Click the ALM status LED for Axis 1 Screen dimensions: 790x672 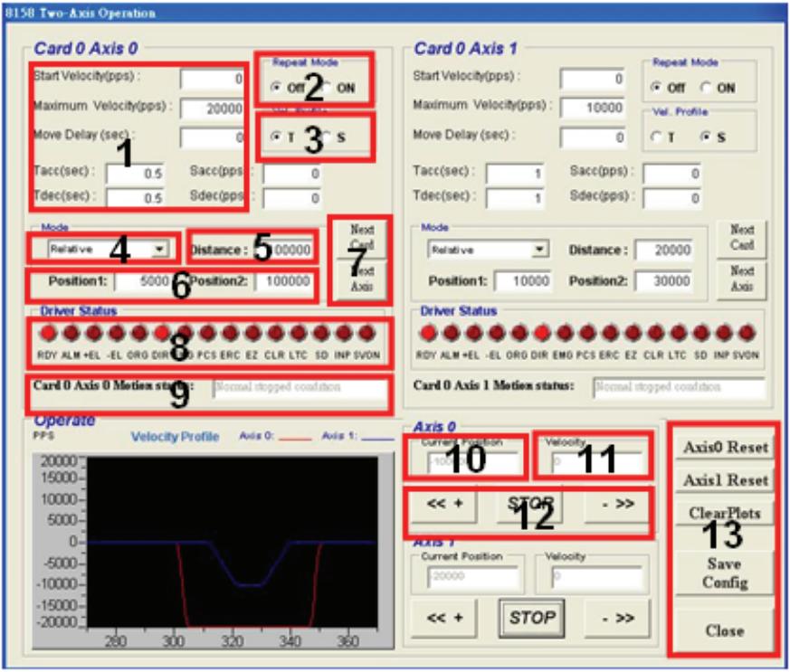point(451,333)
